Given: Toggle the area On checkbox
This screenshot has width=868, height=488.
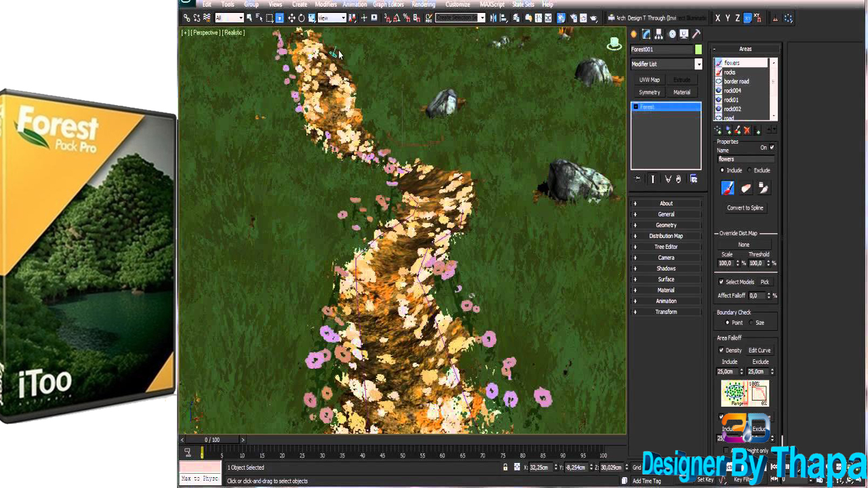Looking at the screenshot, I should [772, 147].
